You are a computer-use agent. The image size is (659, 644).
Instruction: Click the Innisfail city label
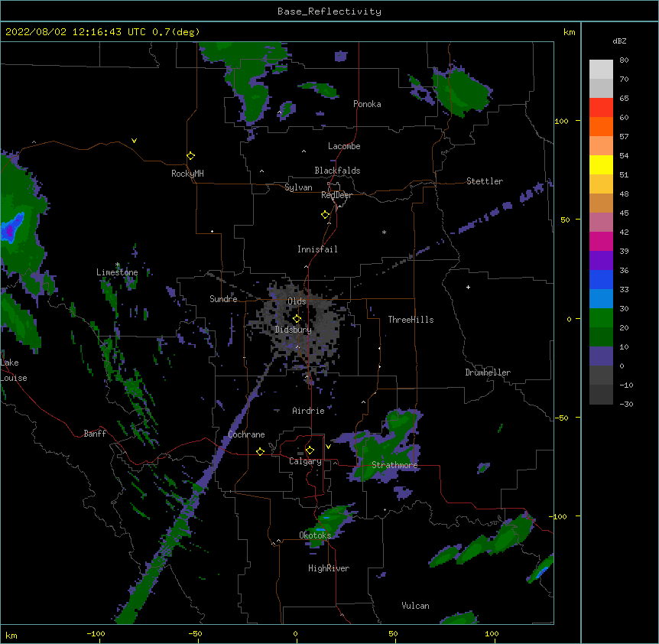coord(317,249)
